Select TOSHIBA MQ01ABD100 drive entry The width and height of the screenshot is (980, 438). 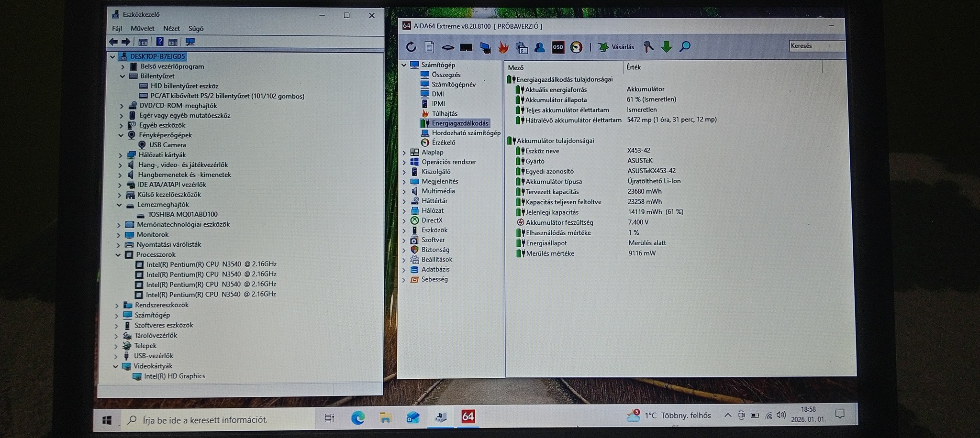coord(182,215)
